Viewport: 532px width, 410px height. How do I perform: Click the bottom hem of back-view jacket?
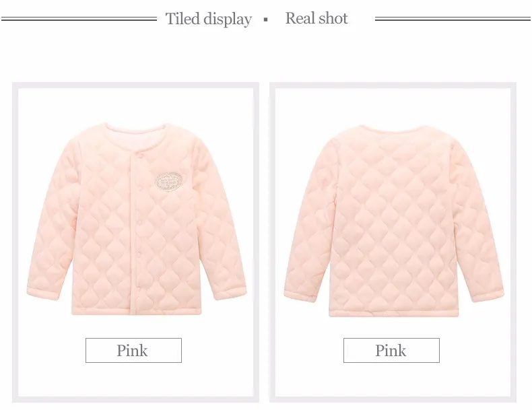tap(393, 312)
